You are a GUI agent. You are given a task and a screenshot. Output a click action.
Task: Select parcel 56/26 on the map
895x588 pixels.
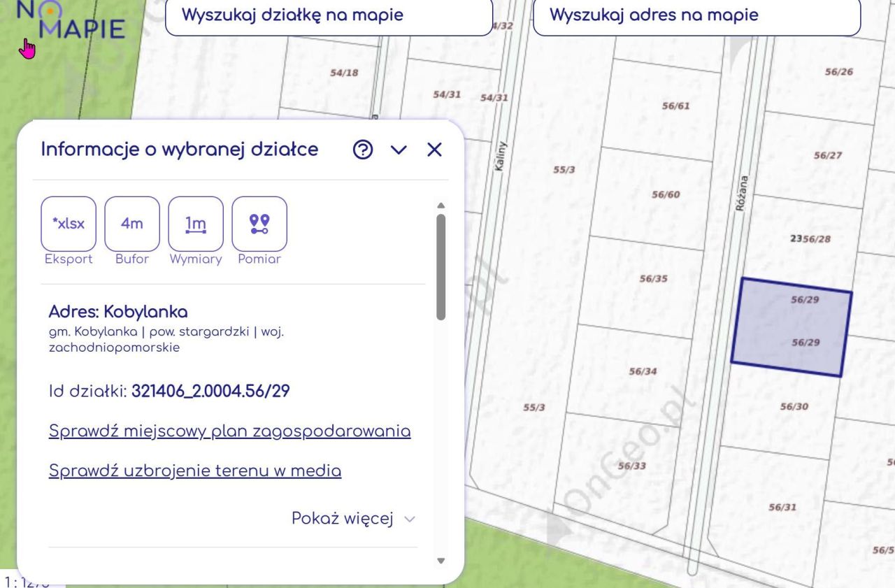(x=839, y=71)
